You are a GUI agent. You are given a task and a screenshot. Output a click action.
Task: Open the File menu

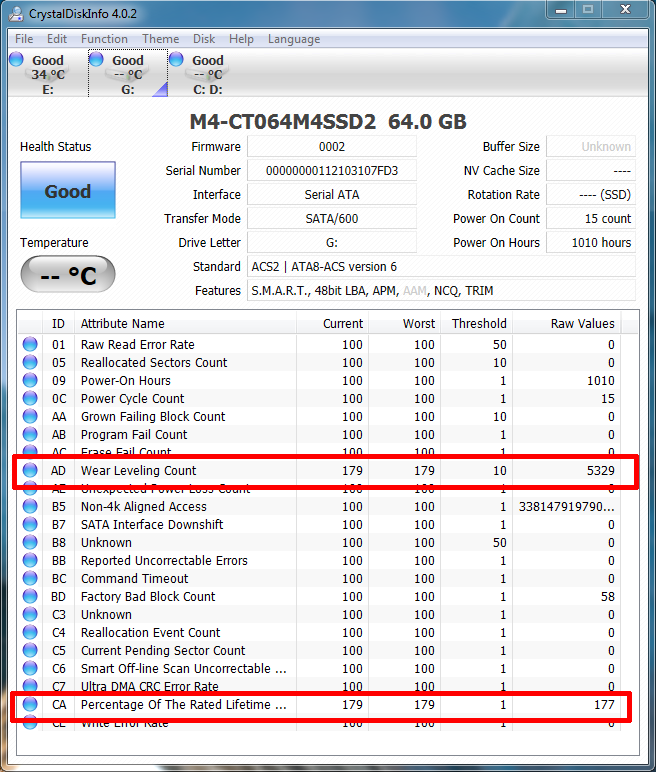coord(24,39)
